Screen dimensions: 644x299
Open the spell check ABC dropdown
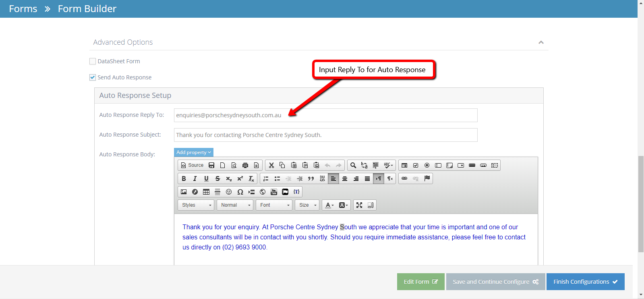pyautogui.click(x=388, y=165)
